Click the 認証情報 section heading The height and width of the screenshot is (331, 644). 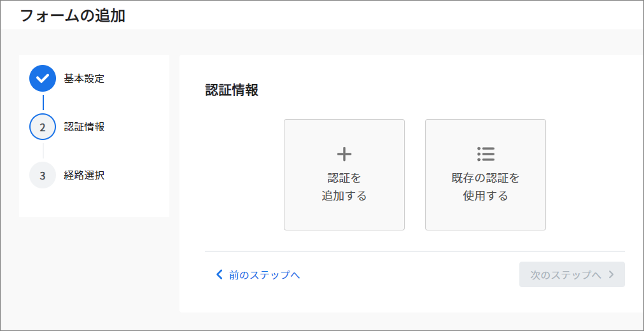[x=232, y=91]
